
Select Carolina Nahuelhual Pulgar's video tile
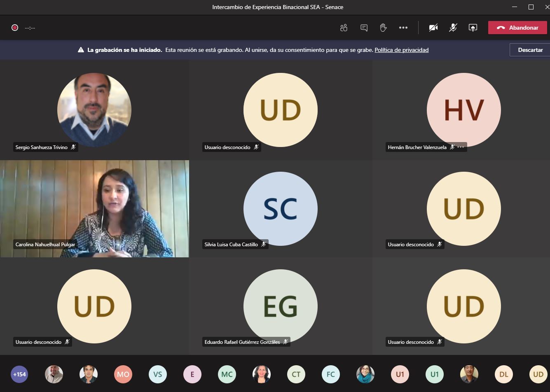coord(94,209)
